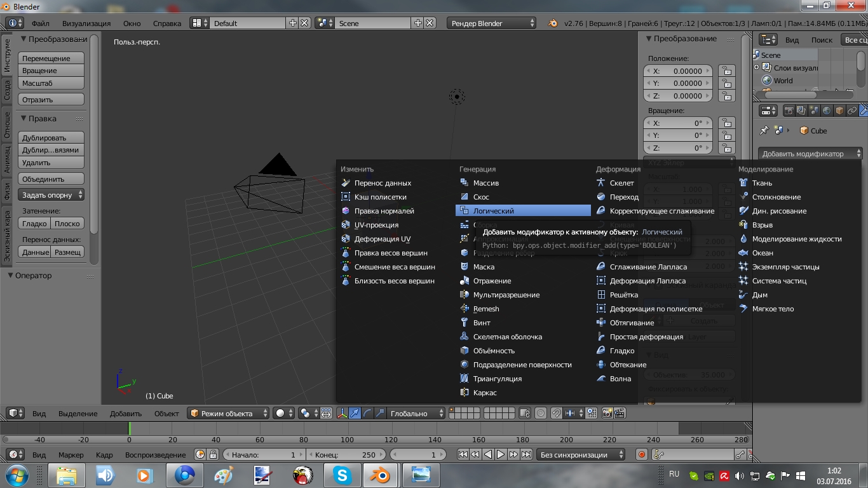Add the Boolean 'Логический' modifier

(523, 211)
